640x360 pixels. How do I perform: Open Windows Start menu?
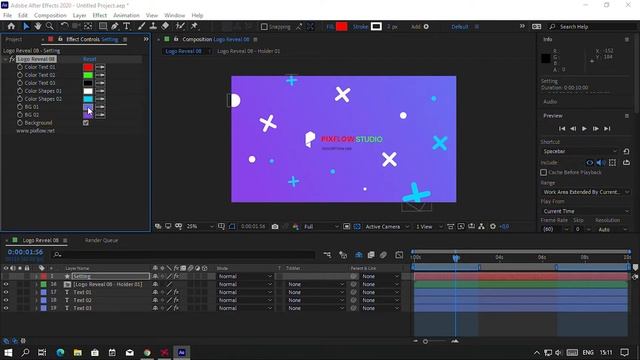8,352
